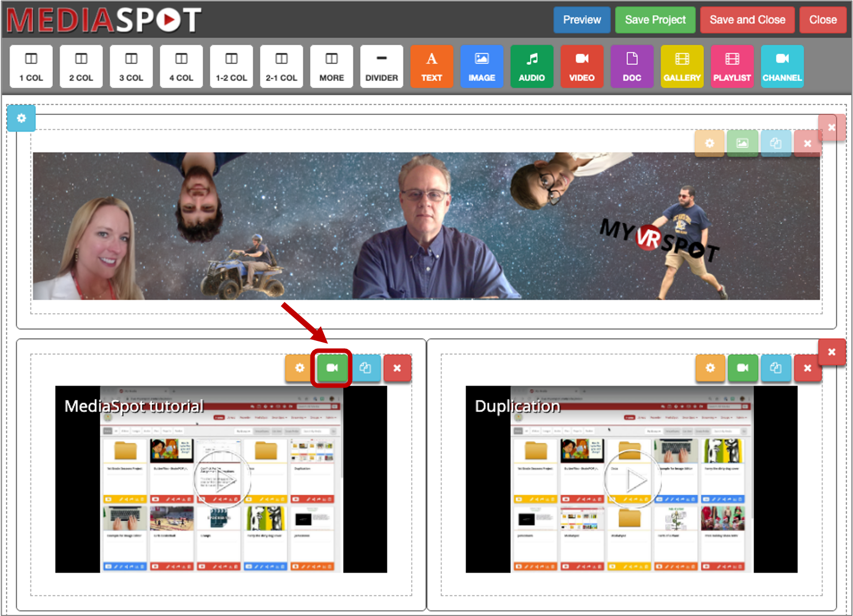Insert an AUDIO element

532,66
